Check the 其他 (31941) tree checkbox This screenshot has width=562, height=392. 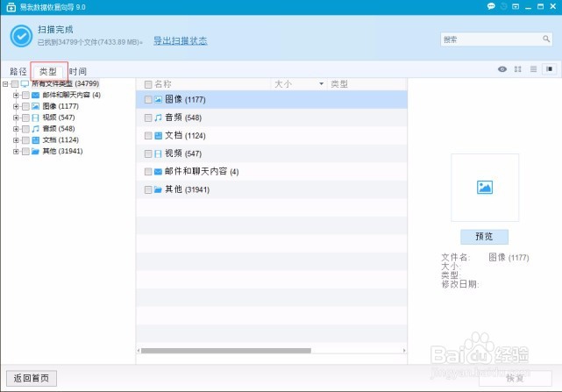25,152
